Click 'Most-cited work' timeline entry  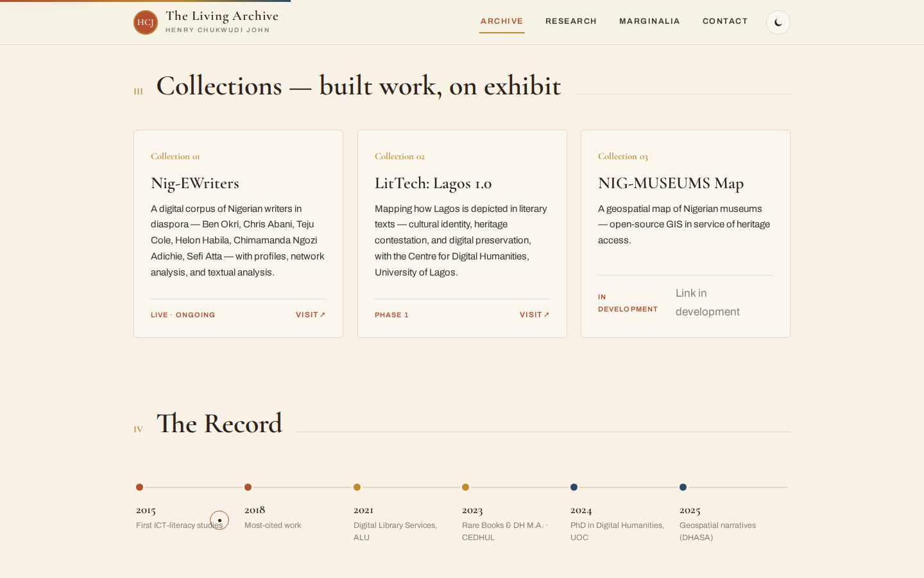[273, 525]
